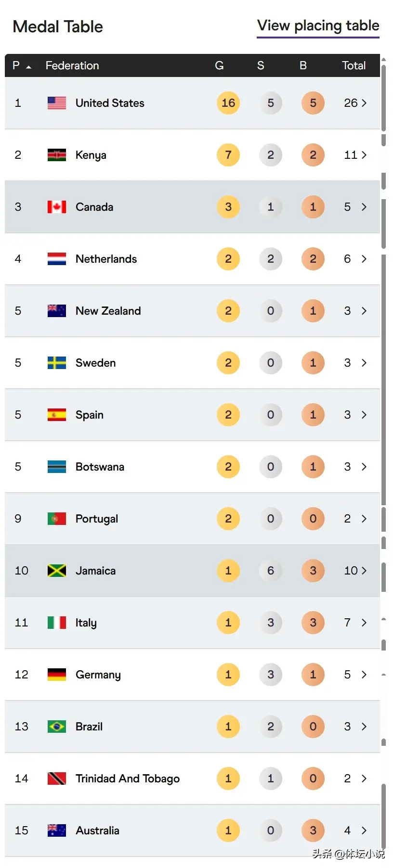Click the Trinidad And Tobago flag icon

(x=56, y=779)
